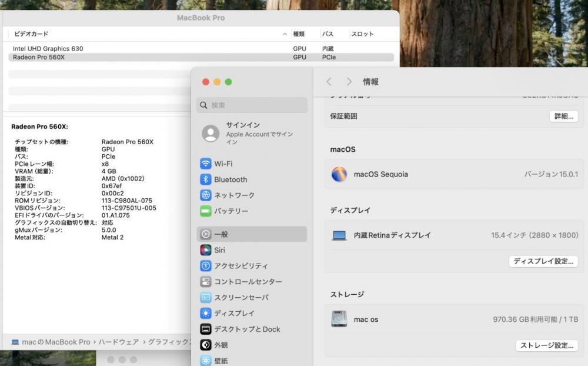The width and height of the screenshot is (588, 366).
Task: Click the macOS Sequoia version row
Action: (454, 174)
